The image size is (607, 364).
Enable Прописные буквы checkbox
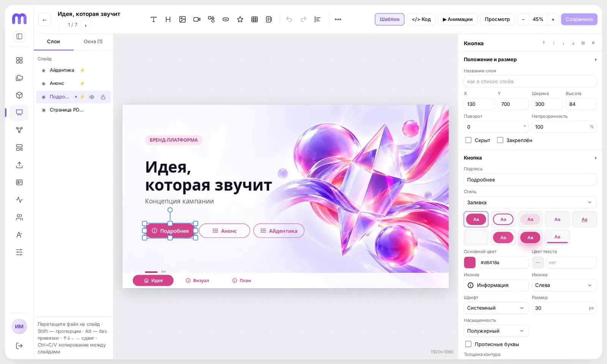(x=468, y=344)
